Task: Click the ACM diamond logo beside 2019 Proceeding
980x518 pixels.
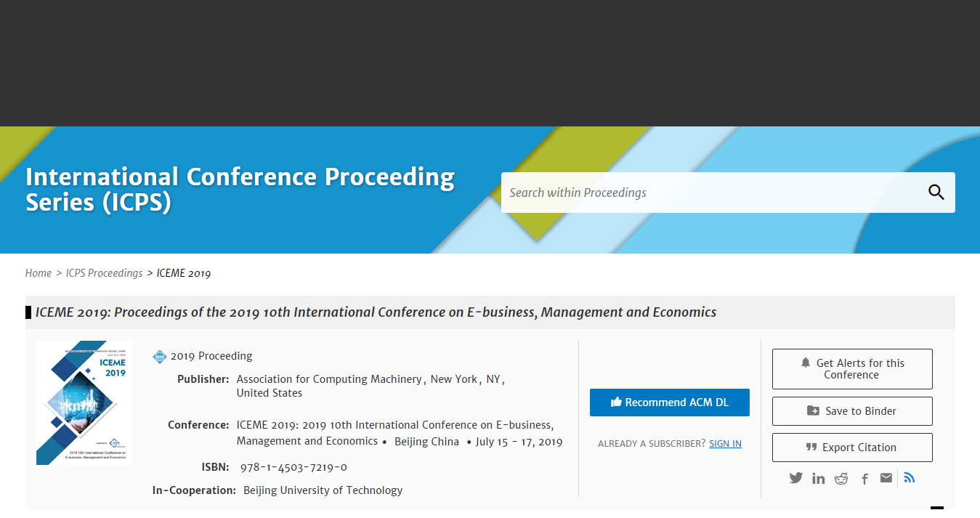Action: pyautogui.click(x=160, y=356)
